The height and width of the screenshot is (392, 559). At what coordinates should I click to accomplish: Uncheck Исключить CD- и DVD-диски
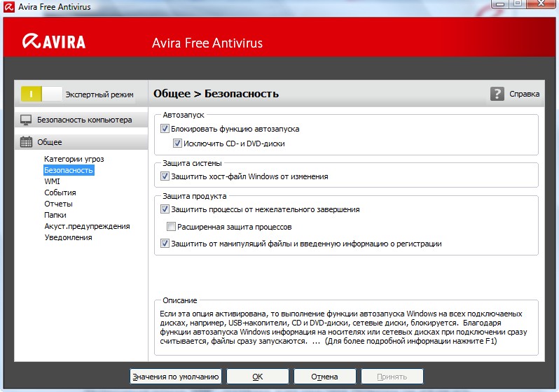point(177,143)
